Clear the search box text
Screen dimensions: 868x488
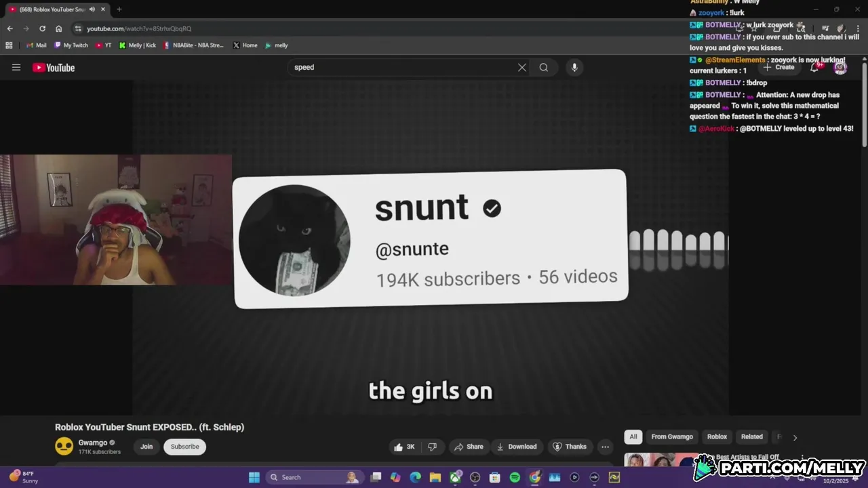point(522,67)
